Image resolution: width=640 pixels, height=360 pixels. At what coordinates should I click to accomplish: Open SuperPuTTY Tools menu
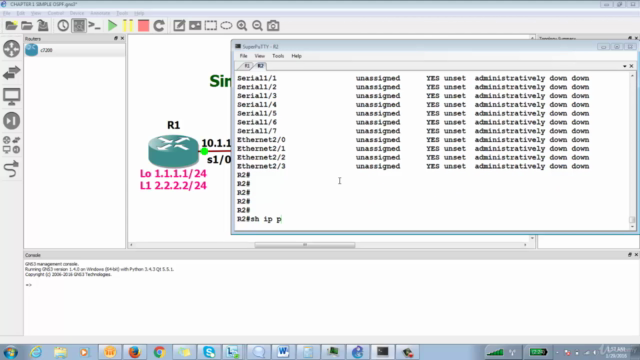(x=278, y=56)
